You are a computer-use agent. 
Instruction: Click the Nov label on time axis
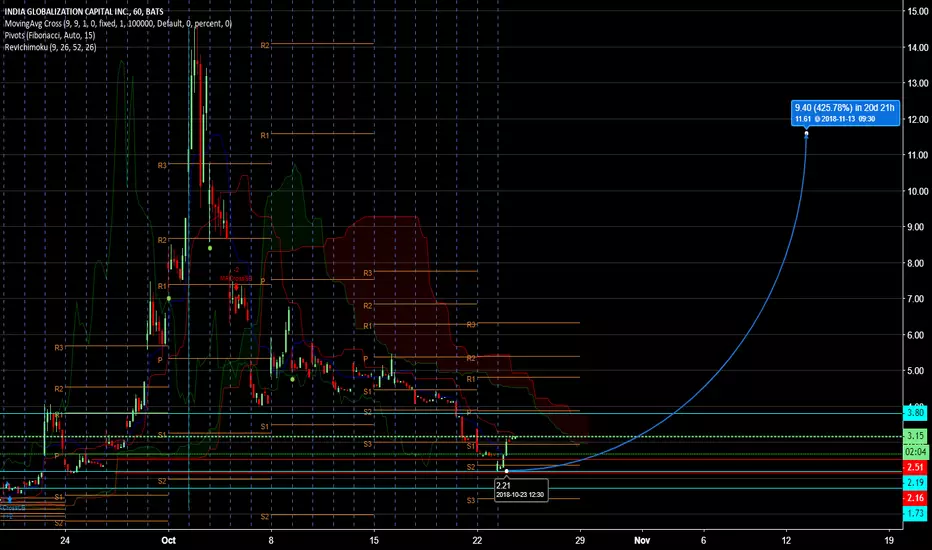(641, 540)
